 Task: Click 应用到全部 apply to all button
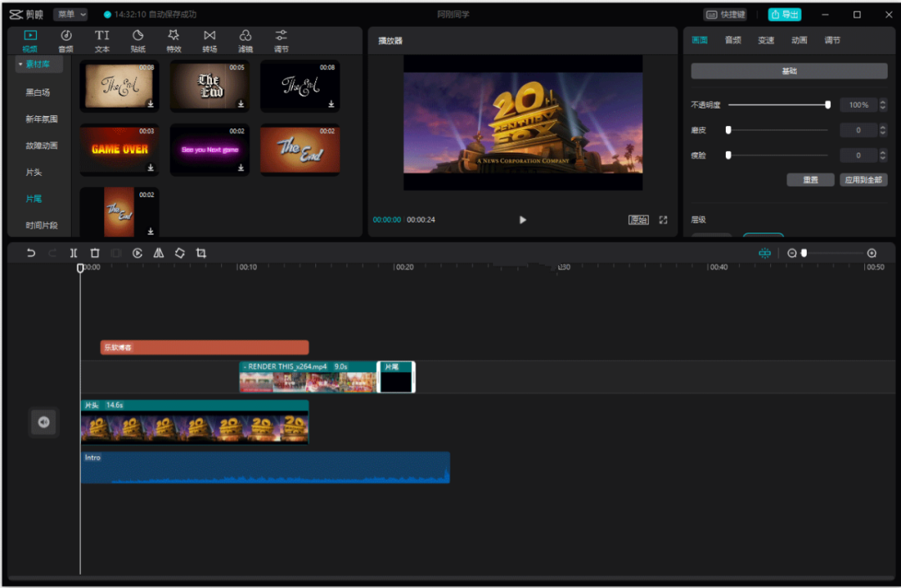tap(863, 179)
